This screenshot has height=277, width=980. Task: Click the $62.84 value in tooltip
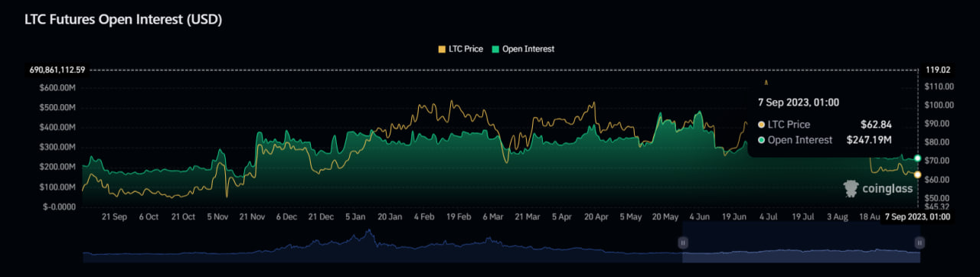click(x=876, y=124)
